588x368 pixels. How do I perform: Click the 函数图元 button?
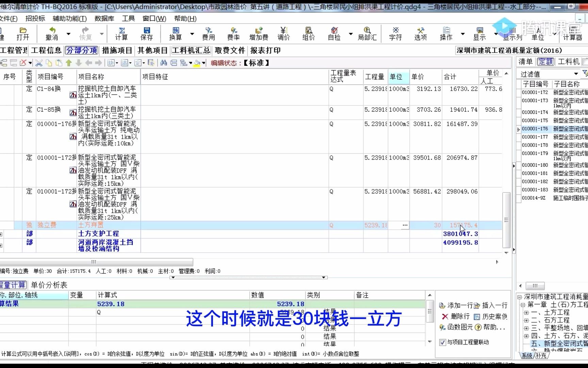click(x=456, y=327)
